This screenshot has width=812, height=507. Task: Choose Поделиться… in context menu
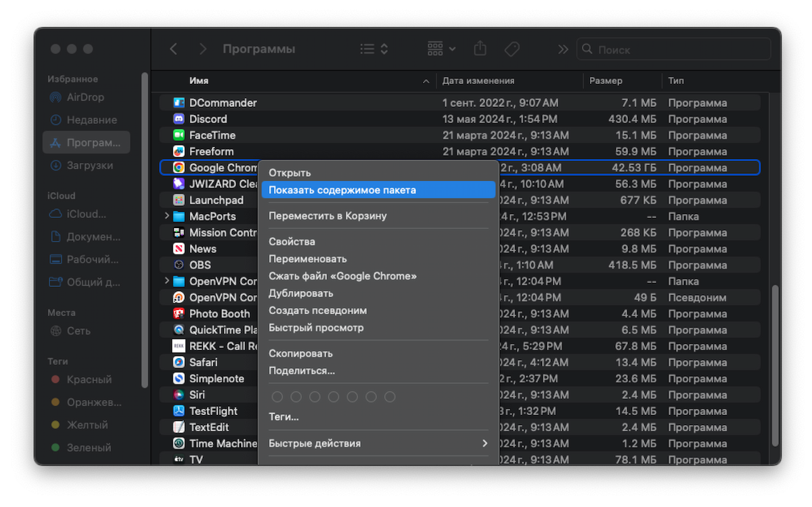(378, 371)
